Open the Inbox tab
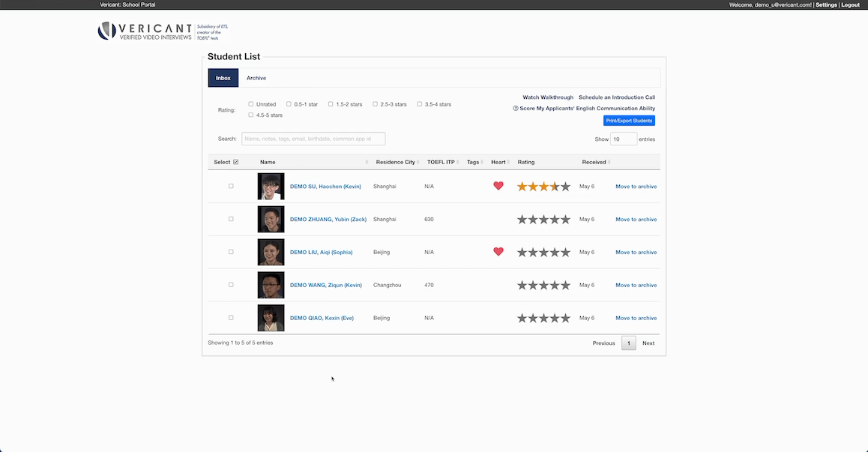Image resolution: width=868 pixels, height=452 pixels. tap(223, 78)
